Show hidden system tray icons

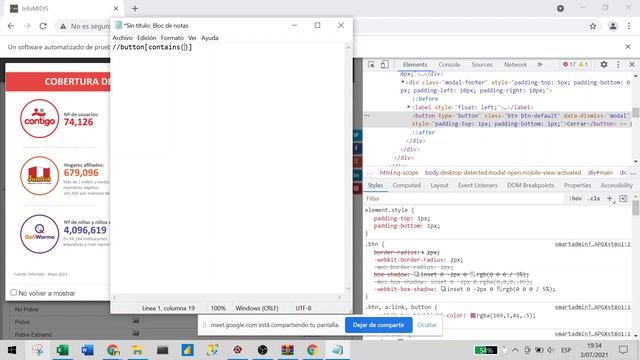[515, 350]
